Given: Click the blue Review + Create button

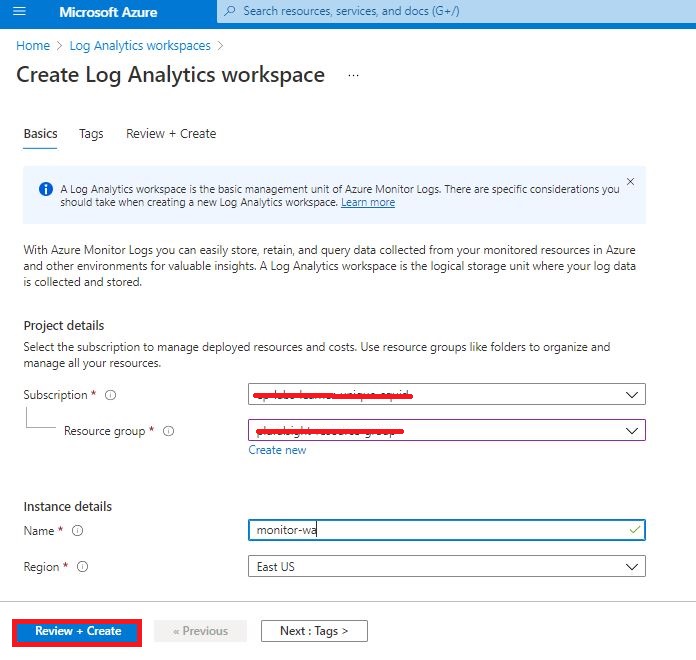Looking at the screenshot, I should pyautogui.click(x=78, y=631).
